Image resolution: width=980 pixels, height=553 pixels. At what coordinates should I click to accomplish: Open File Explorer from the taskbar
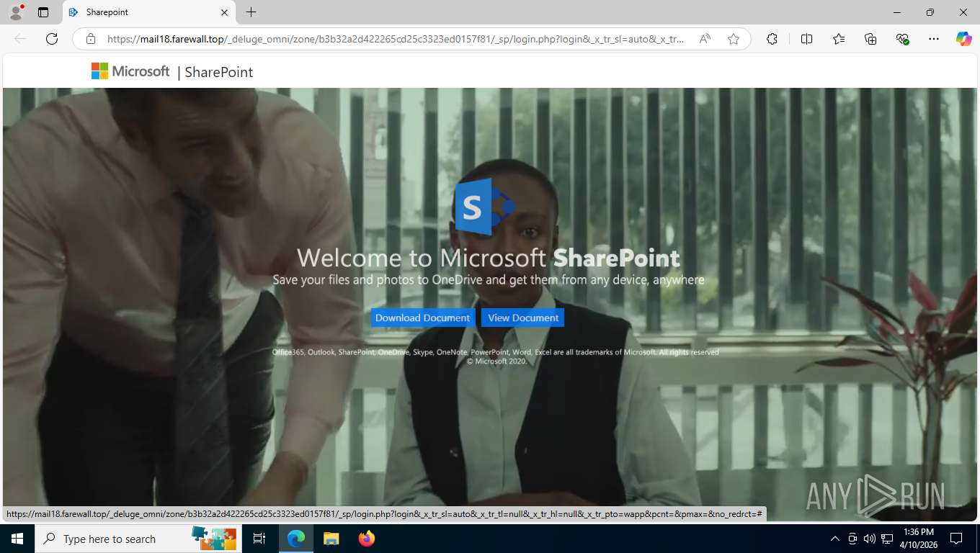(x=331, y=539)
